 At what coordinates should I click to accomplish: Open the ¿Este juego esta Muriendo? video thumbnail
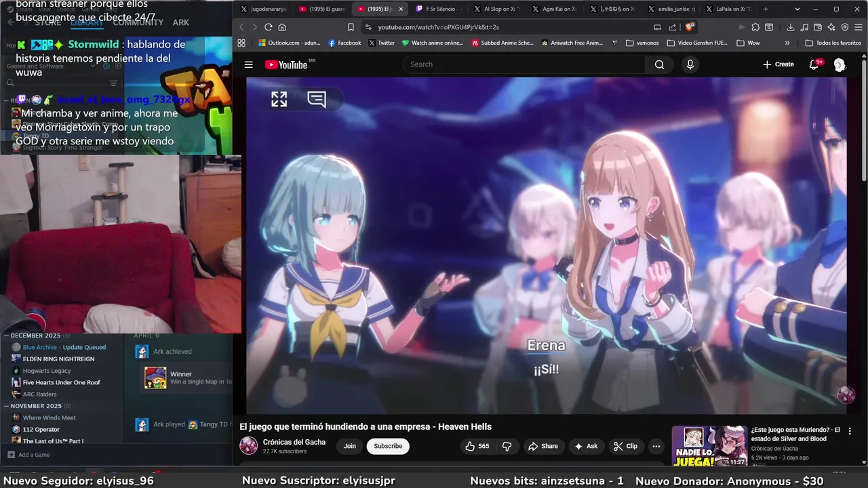coord(709,446)
